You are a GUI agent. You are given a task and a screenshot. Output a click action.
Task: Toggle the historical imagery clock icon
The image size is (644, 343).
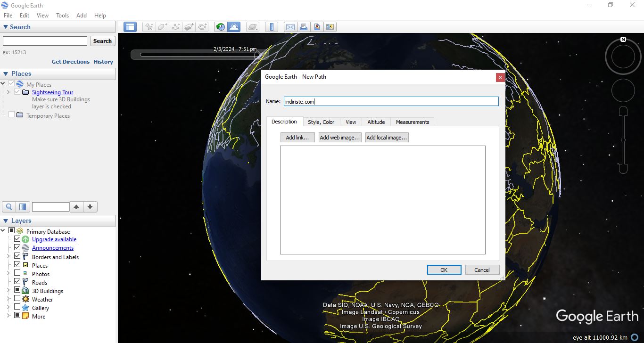[220, 27]
